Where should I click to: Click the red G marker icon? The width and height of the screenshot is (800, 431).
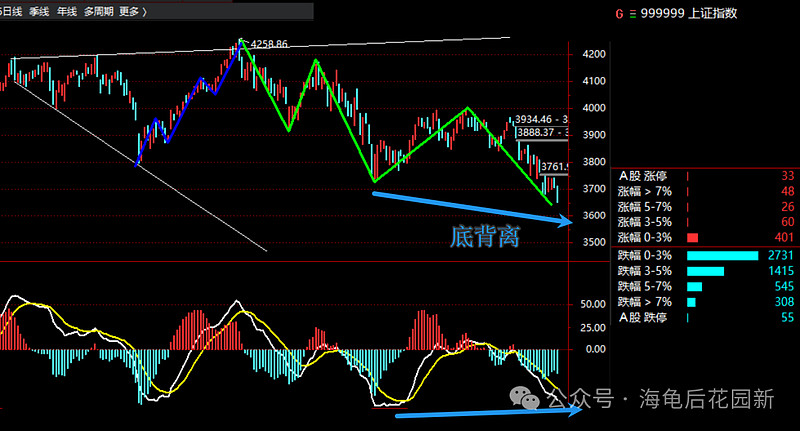pyautogui.click(x=619, y=14)
